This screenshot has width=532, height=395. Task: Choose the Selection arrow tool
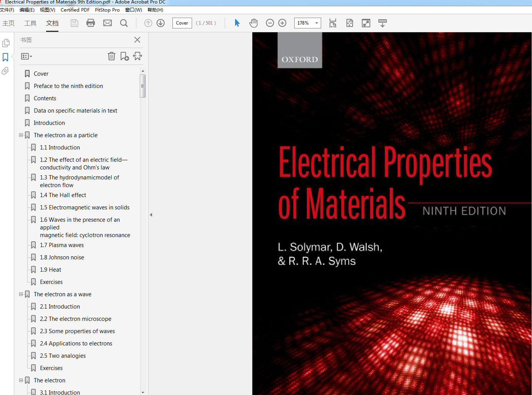[x=237, y=23]
